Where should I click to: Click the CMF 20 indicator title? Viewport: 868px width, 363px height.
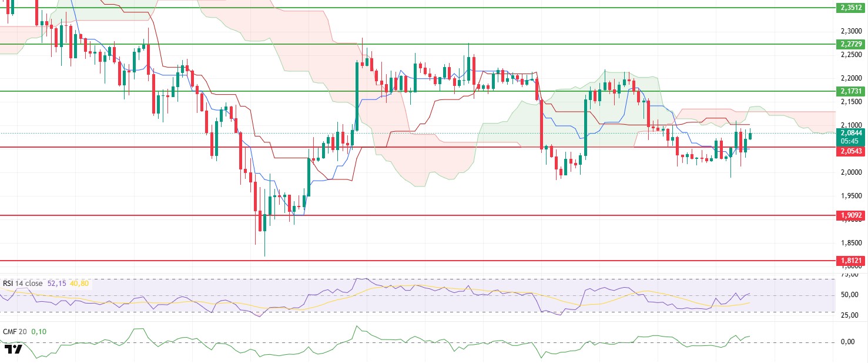[14, 331]
